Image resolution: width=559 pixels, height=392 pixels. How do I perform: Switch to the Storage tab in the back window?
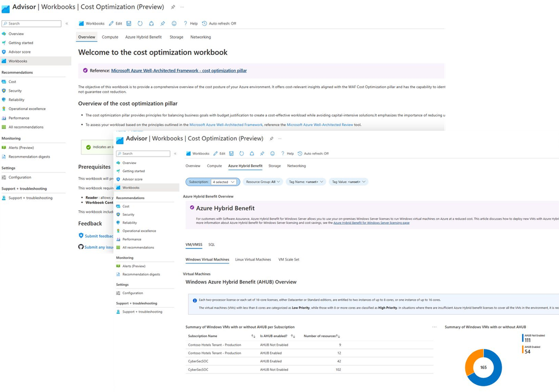click(176, 37)
